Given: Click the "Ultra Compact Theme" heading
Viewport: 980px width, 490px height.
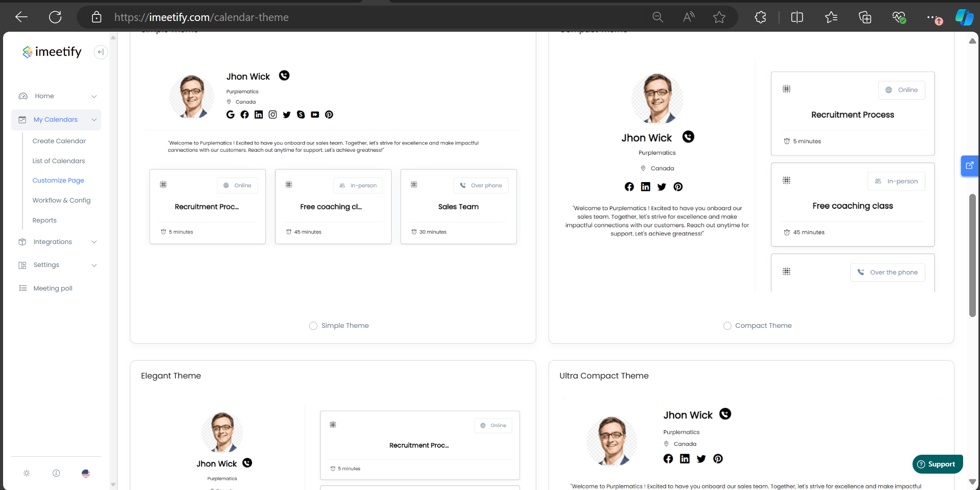Looking at the screenshot, I should click(604, 376).
